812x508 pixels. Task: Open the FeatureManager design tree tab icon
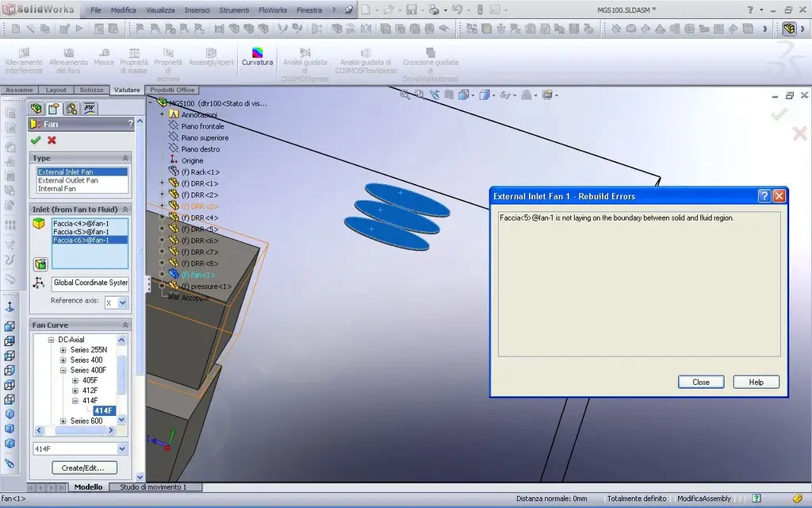point(36,109)
